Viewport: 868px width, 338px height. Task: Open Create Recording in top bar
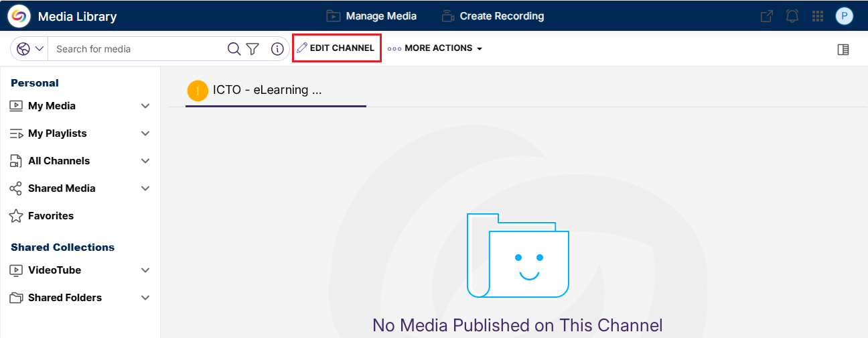(x=492, y=16)
